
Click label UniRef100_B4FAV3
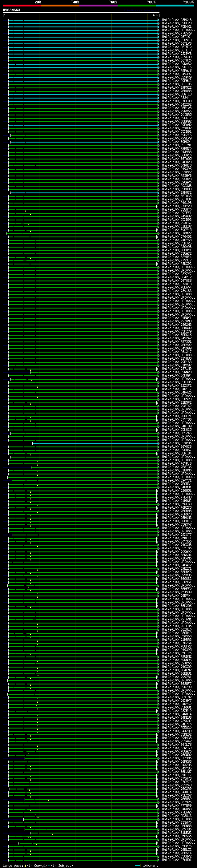[177, 162]
